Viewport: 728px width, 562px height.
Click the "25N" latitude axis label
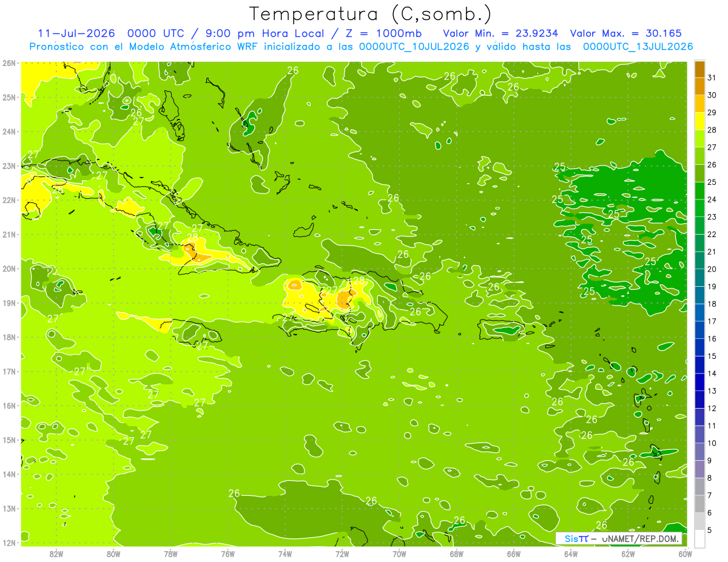(9, 97)
